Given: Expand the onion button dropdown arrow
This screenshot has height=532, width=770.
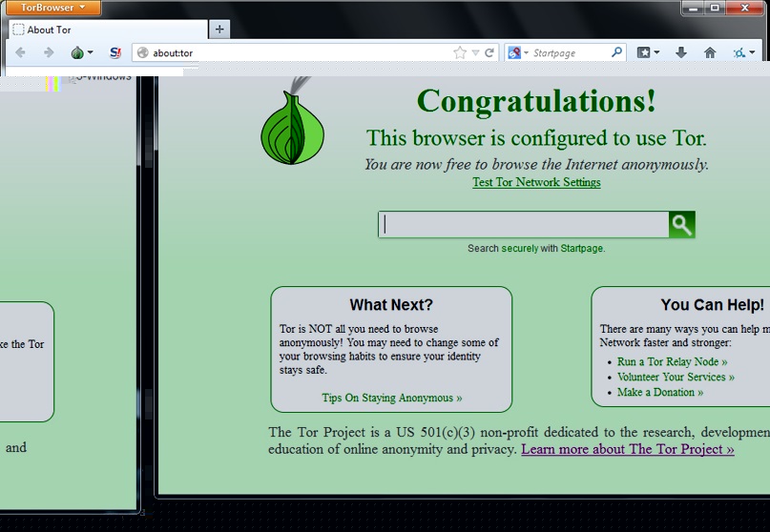Looking at the screenshot, I should coord(91,52).
